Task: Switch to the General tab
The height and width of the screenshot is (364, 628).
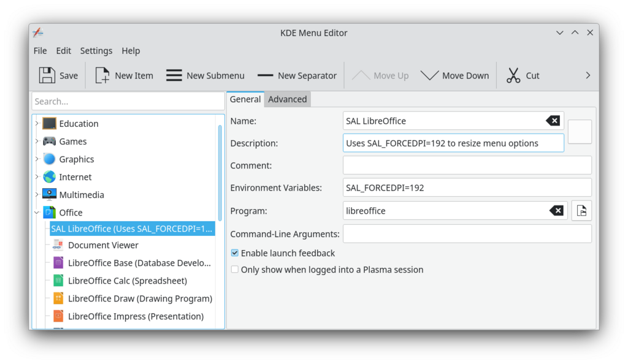Action: 245,99
